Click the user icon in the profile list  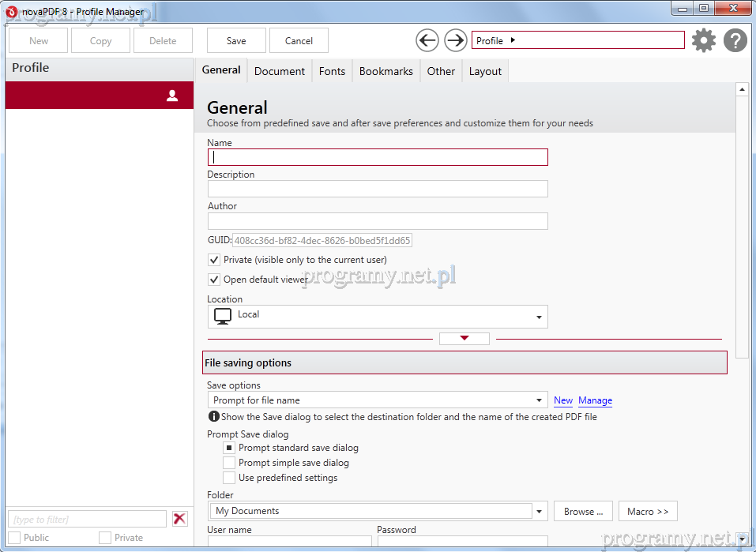point(172,96)
